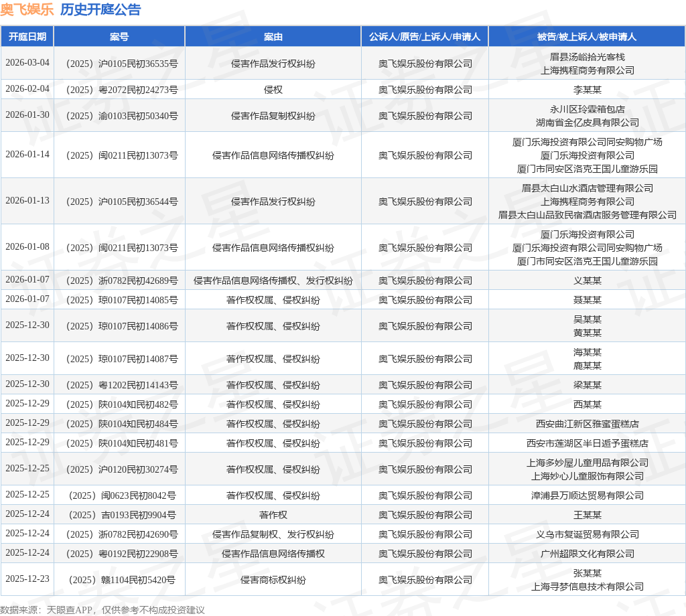The height and width of the screenshot is (616, 686).
Task: Click case number 吉0193民初9904号
Action: [x=122, y=516]
